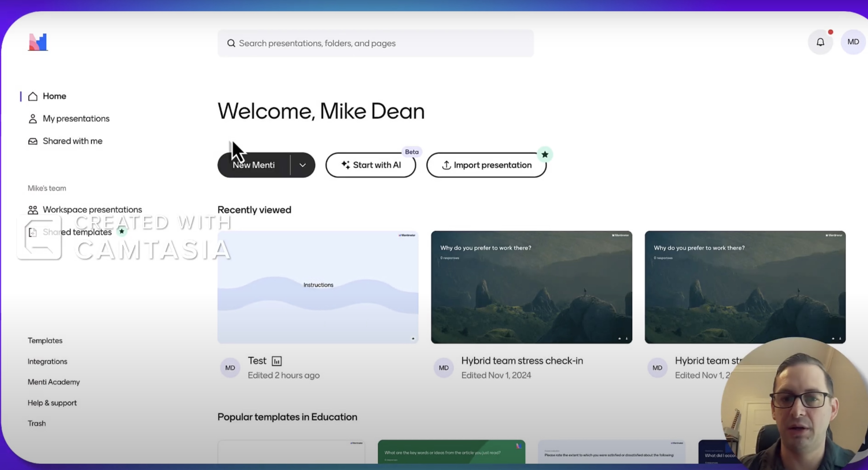Open the Menti Academy link
The image size is (868, 470).
(x=54, y=382)
